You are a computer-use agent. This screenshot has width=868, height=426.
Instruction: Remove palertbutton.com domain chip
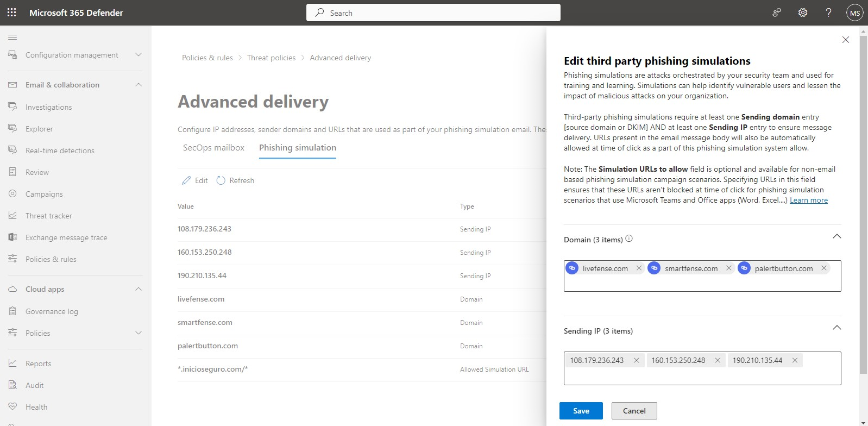click(824, 268)
